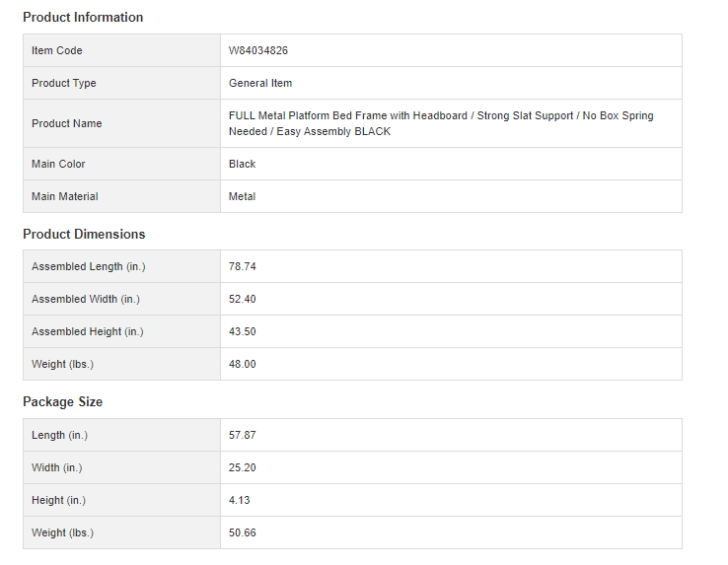728x565 pixels.
Task: Click the Black color value
Action: click(x=243, y=164)
